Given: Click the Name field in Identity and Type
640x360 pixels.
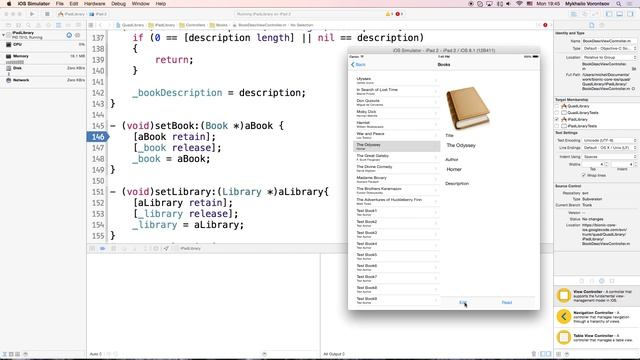Looking at the screenshot, I should click(608, 41).
